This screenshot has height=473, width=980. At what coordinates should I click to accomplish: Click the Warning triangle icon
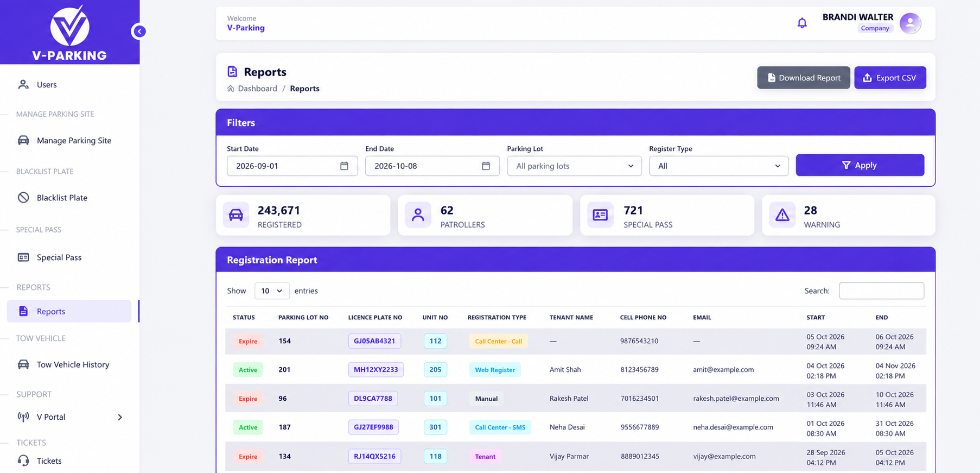(782, 215)
